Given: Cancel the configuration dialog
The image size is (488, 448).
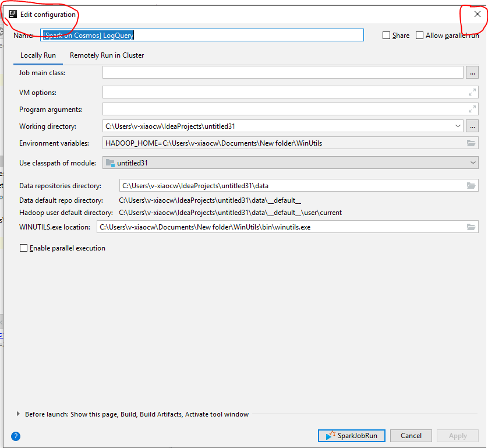Looking at the screenshot, I should [x=411, y=435].
